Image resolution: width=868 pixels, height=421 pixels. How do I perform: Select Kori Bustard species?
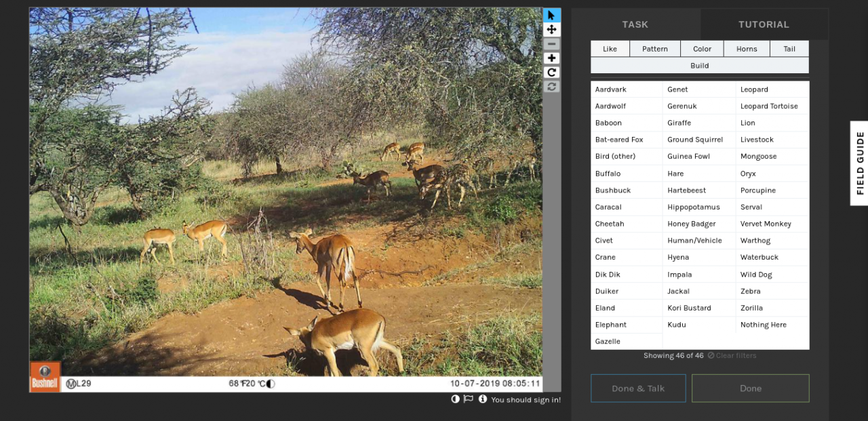(x=699, y=308)
